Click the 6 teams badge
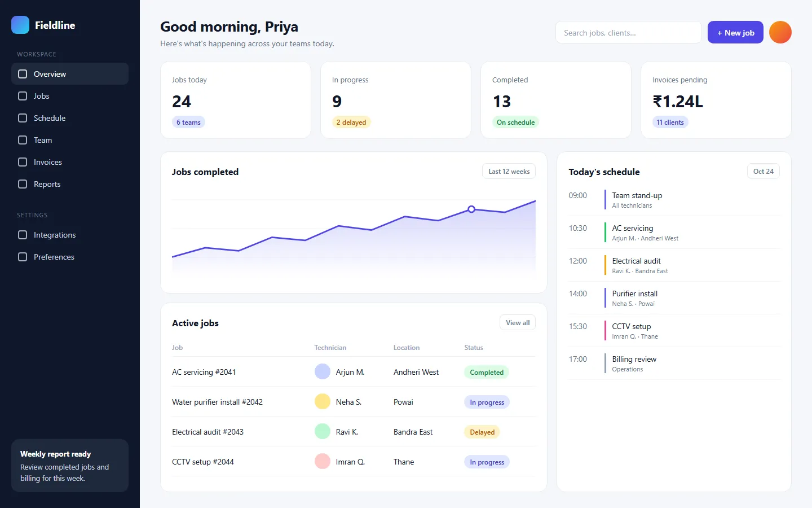Image resolution: width=812 pixels, height=508 pixels. click(x=188, y=122)
